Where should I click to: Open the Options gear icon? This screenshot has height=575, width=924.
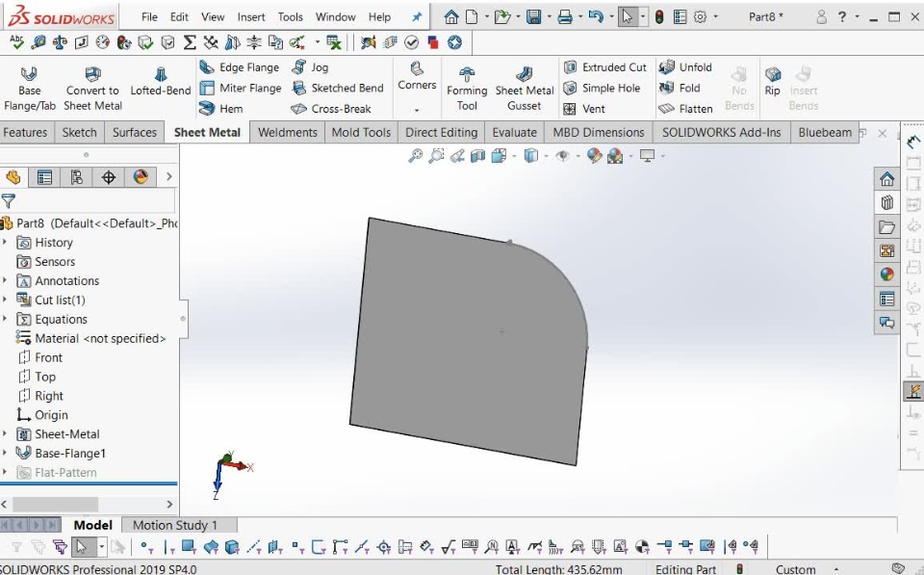coord(700,17)
